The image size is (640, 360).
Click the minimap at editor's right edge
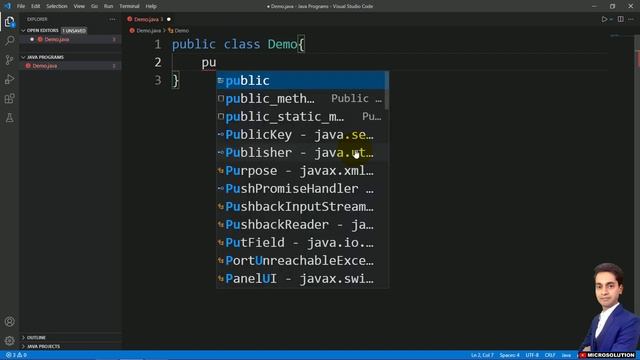click(x=615, y=37)
